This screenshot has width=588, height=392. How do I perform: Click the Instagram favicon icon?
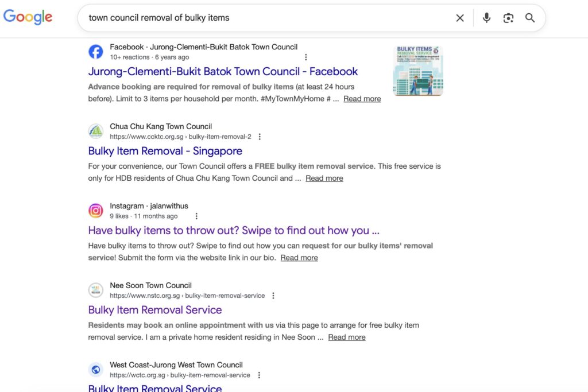click(96, 211)
